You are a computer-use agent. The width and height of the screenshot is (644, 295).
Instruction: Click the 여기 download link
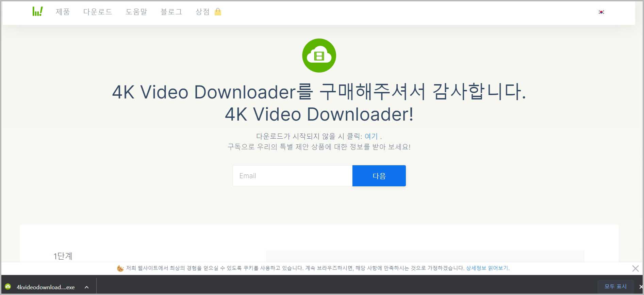click(371, 136)
